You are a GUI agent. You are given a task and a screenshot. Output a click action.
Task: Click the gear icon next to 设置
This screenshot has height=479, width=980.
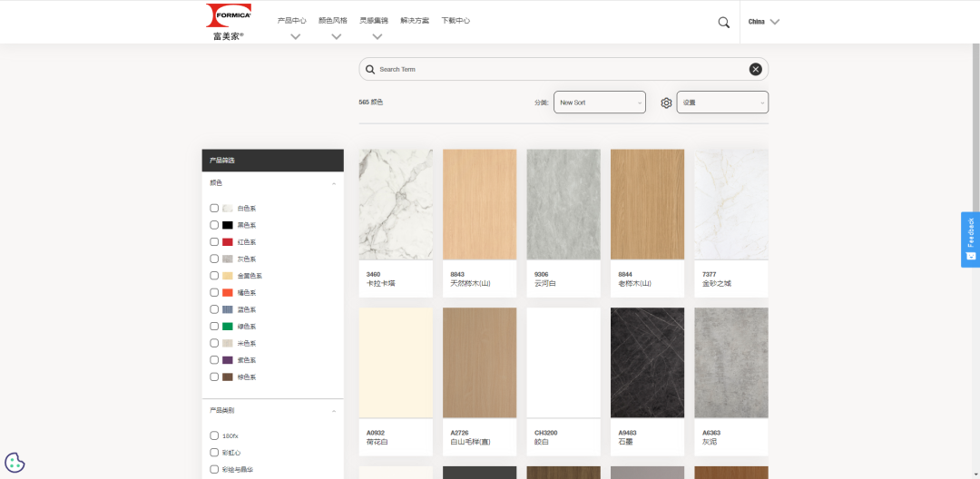[666, 103]
